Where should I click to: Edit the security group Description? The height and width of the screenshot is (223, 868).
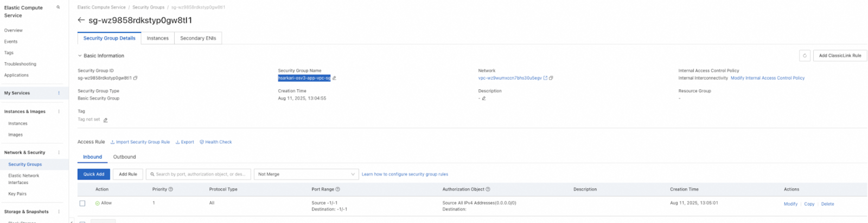tap(484, 99)
